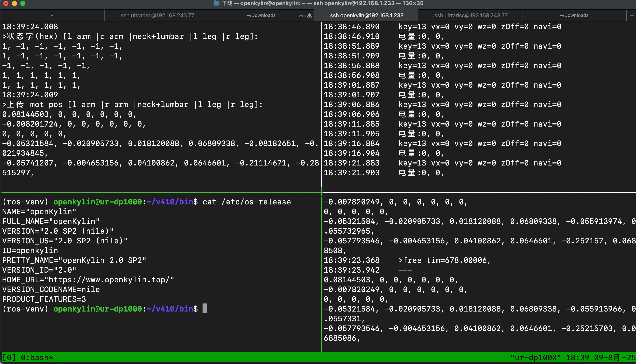Image resolution: width=636 pixels, height=364 pixels.
Task: Add a new terminal tab with plus button
Action: pos(632,15)
